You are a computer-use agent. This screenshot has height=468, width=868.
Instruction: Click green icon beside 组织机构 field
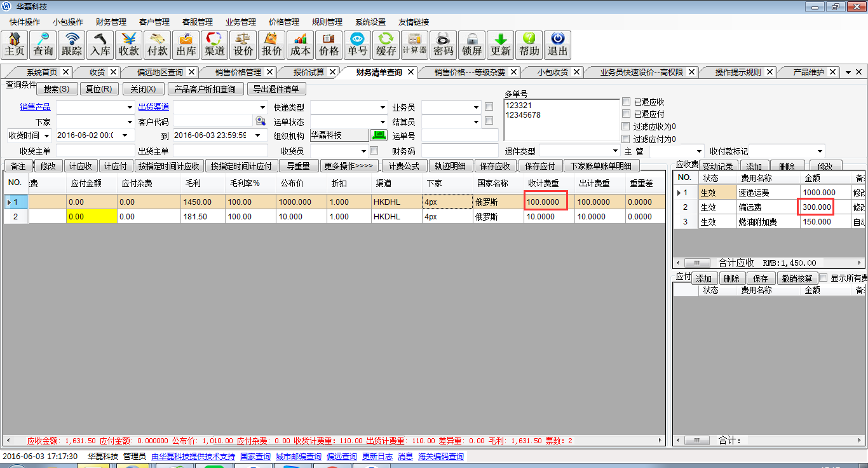pyautogui.click(x=379, y=135)
